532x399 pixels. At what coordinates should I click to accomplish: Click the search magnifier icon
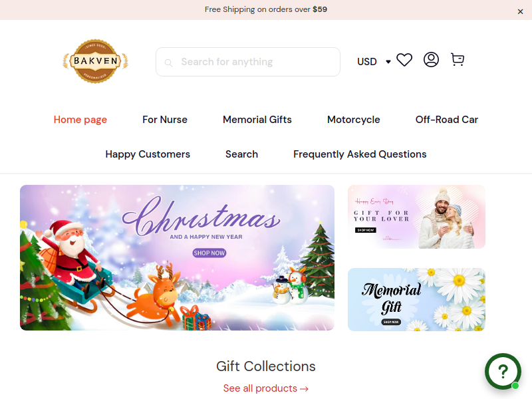[168, 63]
